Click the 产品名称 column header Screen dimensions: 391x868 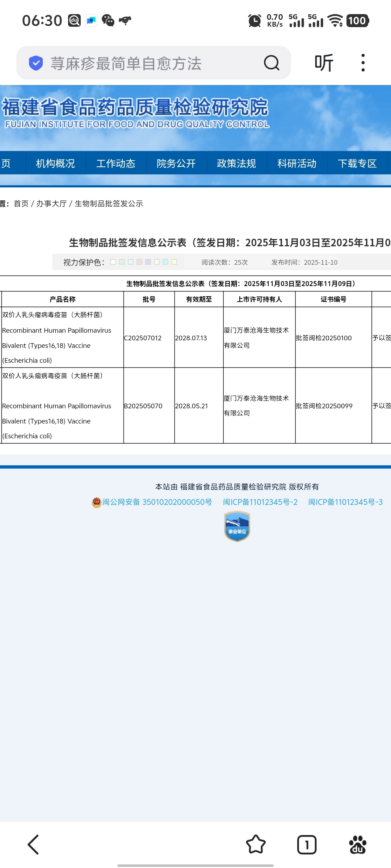(63, 299)
